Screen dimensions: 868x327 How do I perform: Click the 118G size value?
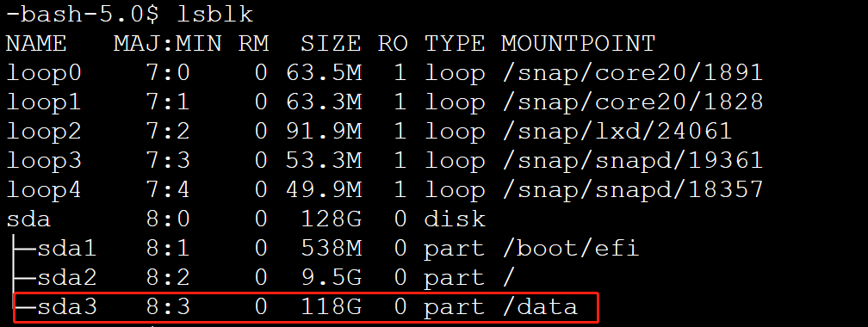pos(331,307)
